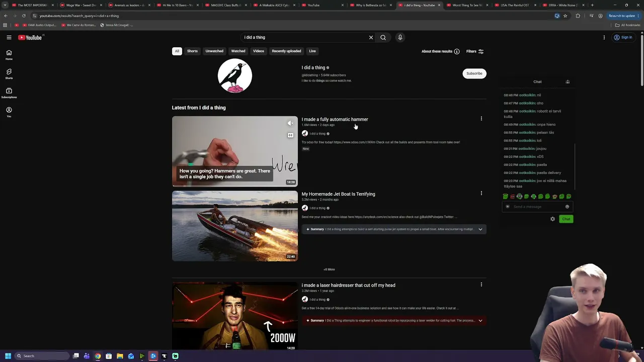Open chat settings gear icon
644x362 pixels.
click(552, 219)
